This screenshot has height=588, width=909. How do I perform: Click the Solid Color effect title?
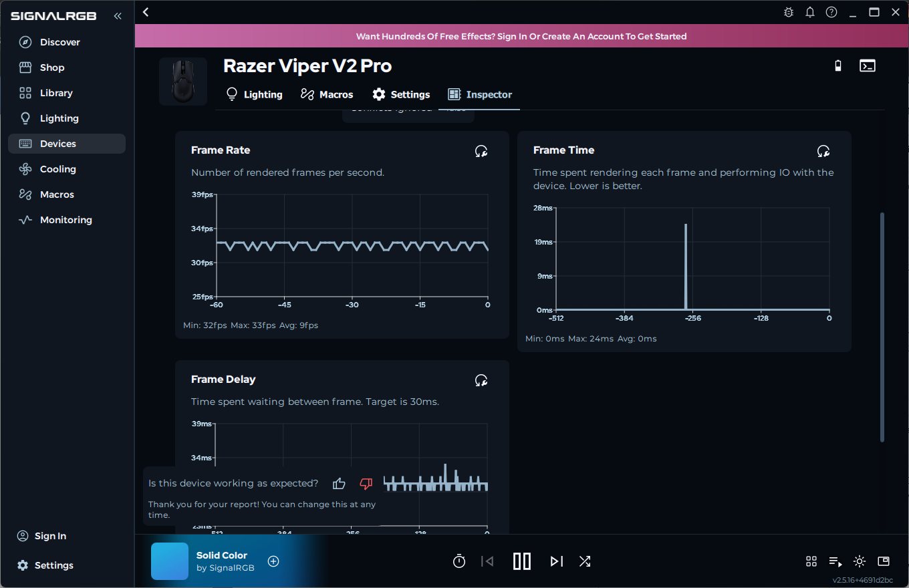click(222, 555)
